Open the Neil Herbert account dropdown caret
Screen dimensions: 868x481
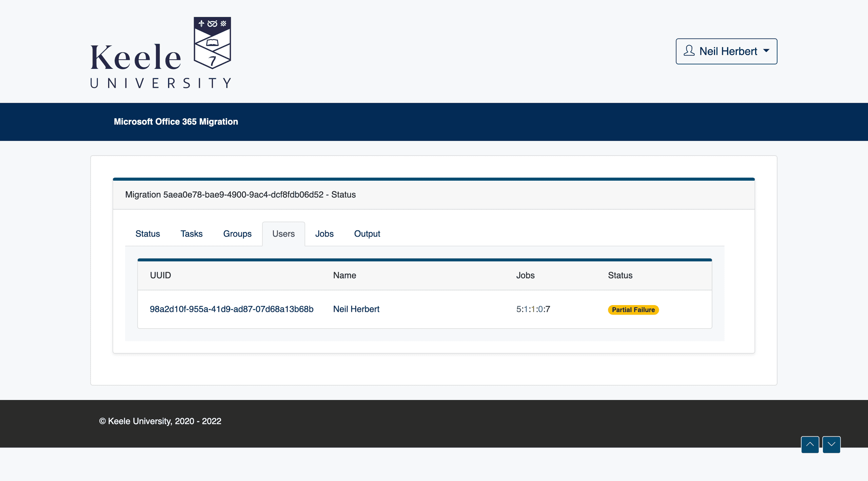766,51
